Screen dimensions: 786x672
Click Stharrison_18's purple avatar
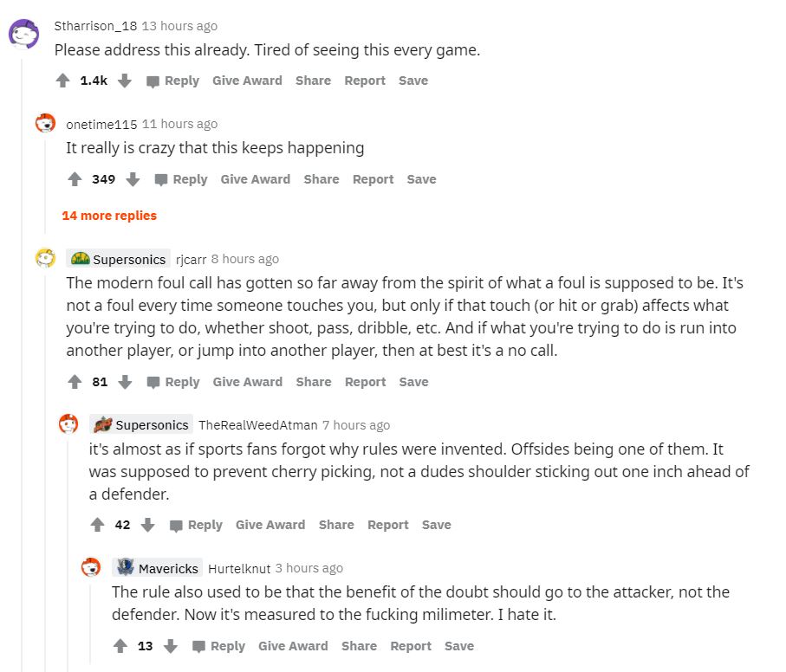[x=23, y=35]
